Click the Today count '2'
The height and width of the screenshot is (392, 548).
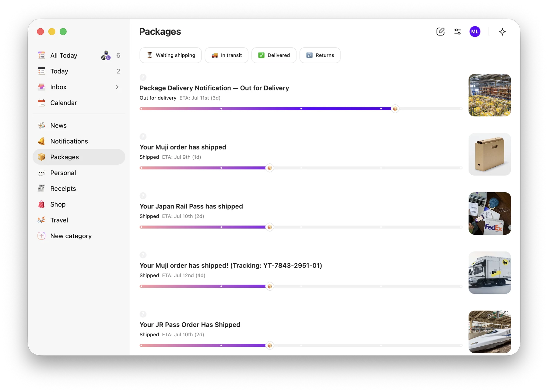(118, 71)
